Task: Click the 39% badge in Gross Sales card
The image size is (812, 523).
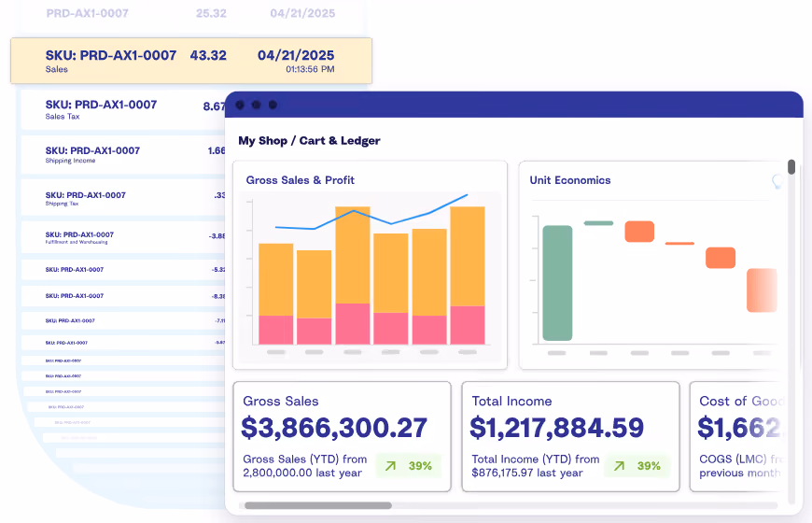Action: click(x=409, y=466)
